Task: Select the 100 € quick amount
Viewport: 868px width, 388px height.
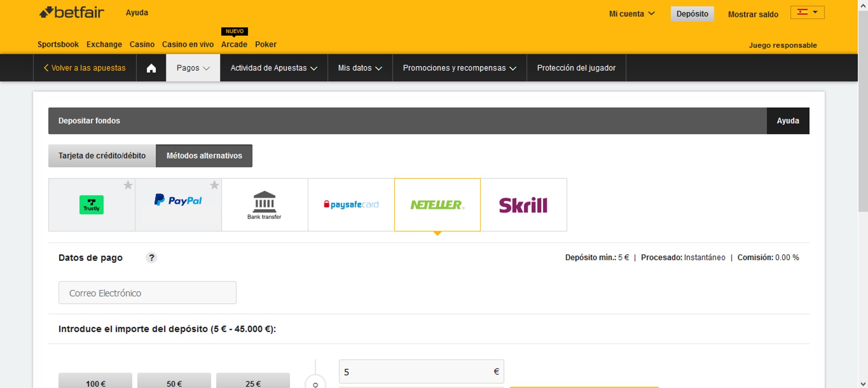Action: click(95, 381)
